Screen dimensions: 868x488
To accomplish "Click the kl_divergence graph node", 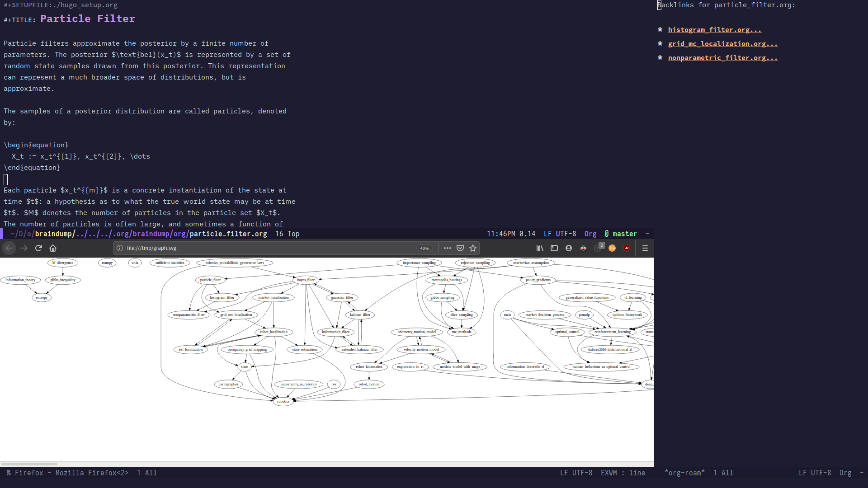I will point(63,263).
